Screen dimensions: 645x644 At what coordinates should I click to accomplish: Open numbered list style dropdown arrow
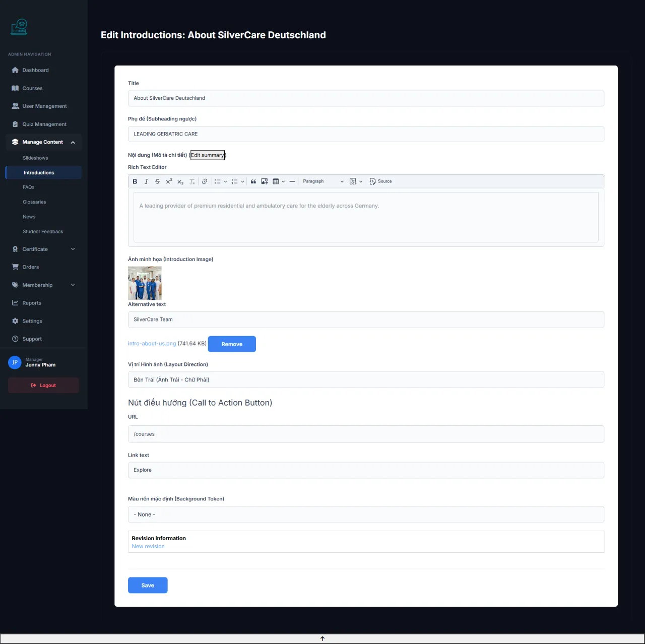click(x=242, y=181)
